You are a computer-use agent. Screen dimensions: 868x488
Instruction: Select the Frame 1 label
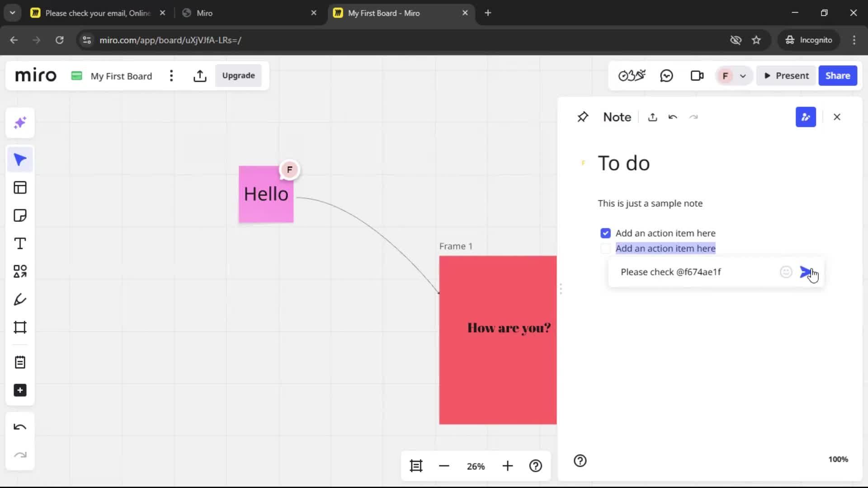click(x=456, y=246)
